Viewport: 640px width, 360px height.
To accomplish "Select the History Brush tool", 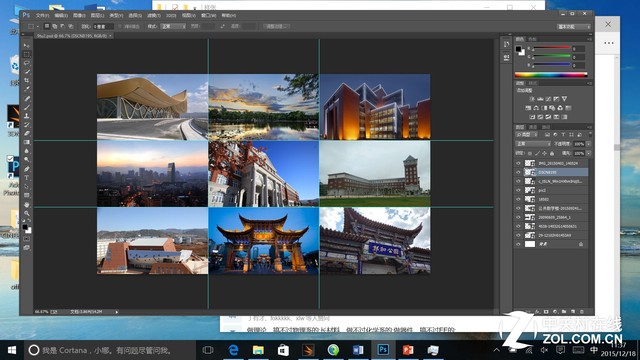I will click(27, 124).
